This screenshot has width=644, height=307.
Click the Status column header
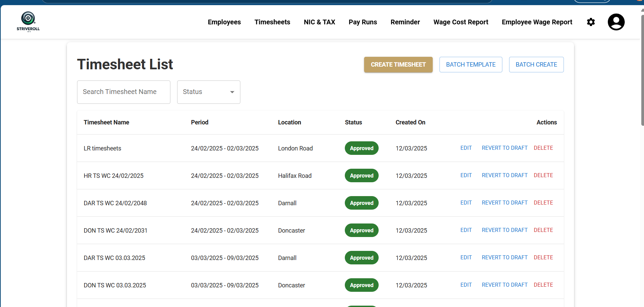click(353, 122)
